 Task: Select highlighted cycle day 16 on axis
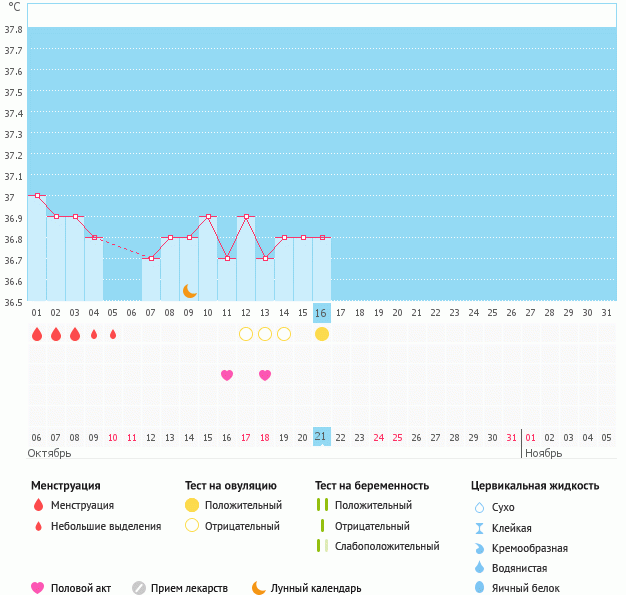[322, 313]
